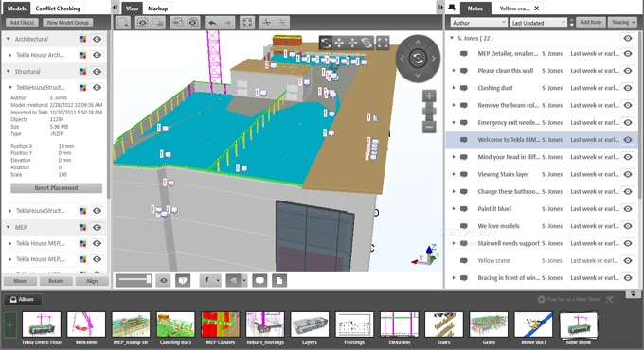Collapse the left panel arrow
644x350 pixels.
tap(115, 8)
